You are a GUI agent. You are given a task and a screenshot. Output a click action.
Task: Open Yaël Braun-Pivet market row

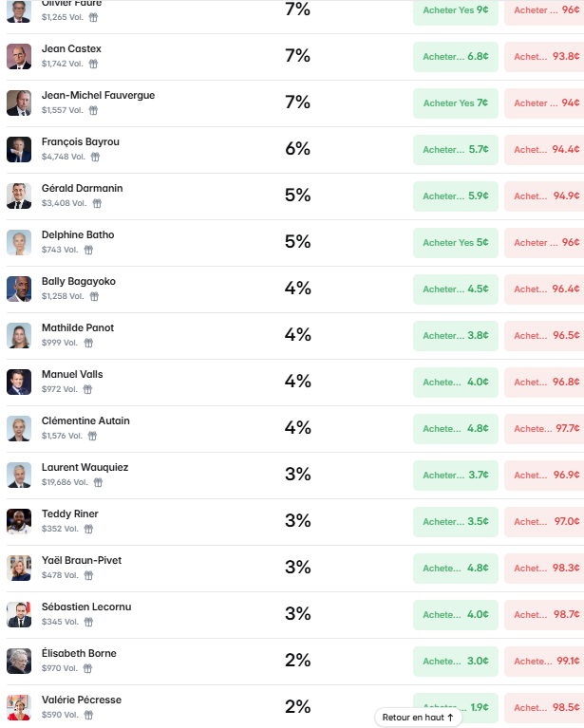(x=295, y=569)
